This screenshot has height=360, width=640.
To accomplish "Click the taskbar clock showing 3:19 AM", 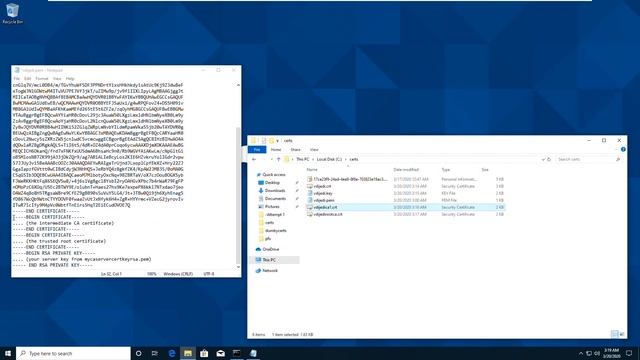I will tap(611, 353).
